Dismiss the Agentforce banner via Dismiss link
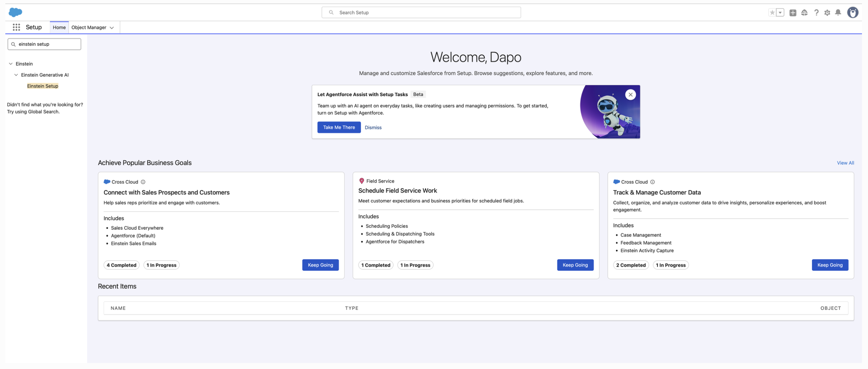 (x=373, y=128)
